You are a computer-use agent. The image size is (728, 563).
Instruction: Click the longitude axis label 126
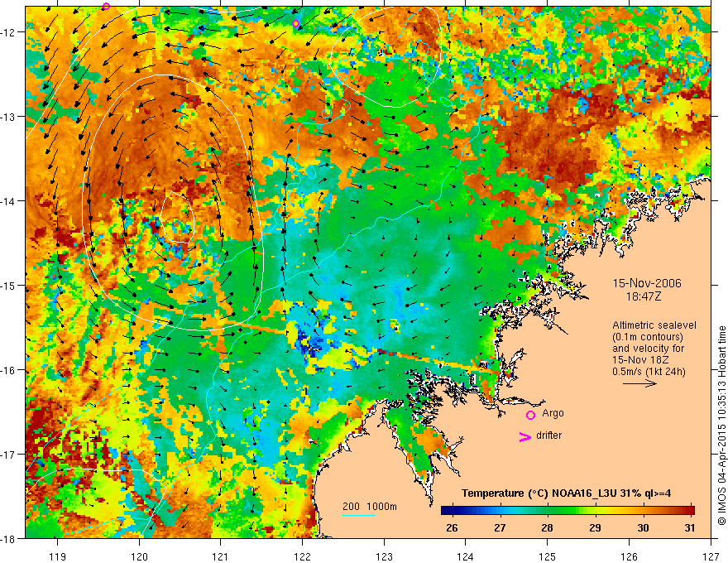tap(629, 556)
